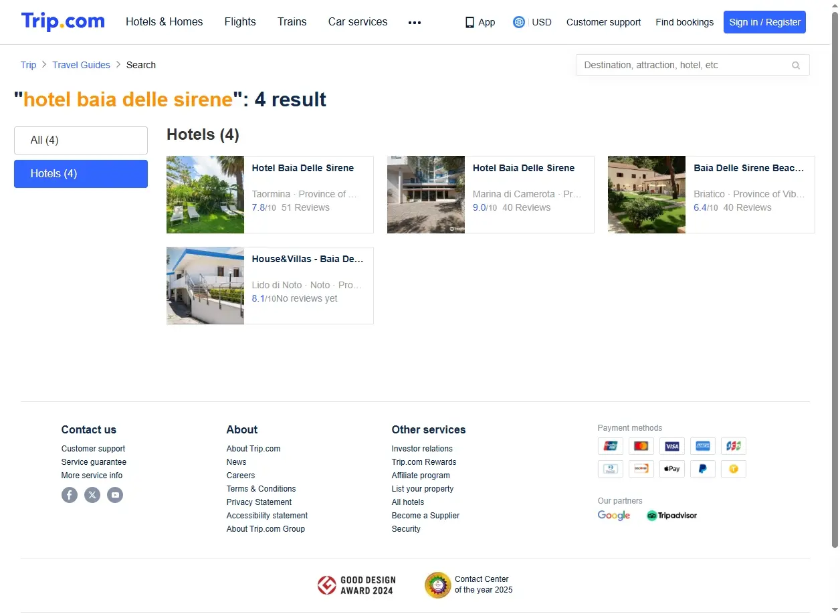Go to Trip breadcrumb link
The width and height of the screenshot is (840, 616).
pos(29,65)
